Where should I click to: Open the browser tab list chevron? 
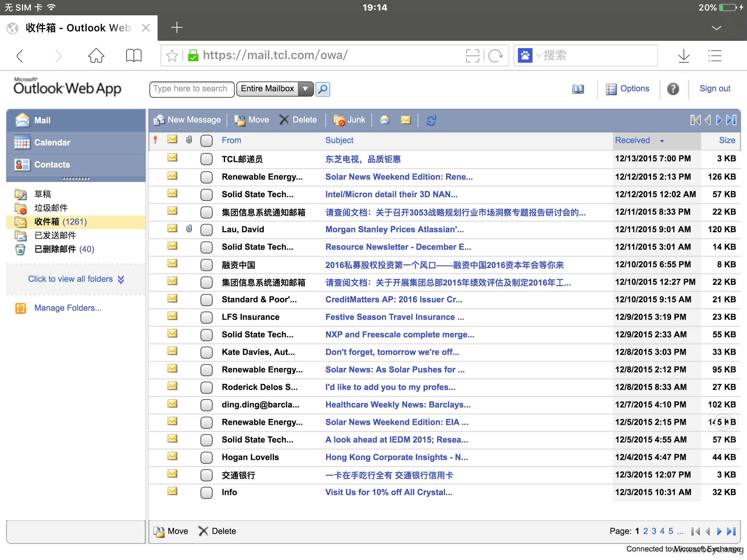click(x=716, y=28)
